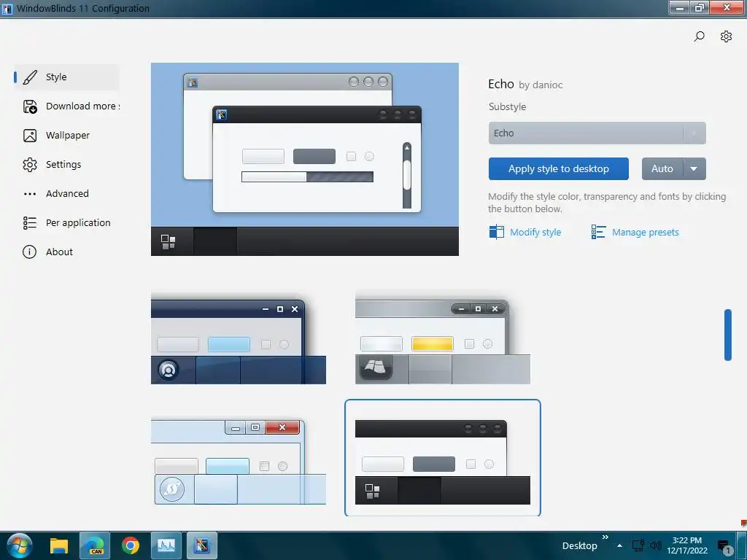Click the clock showing 3:22 PM

(x=687, y=545)
